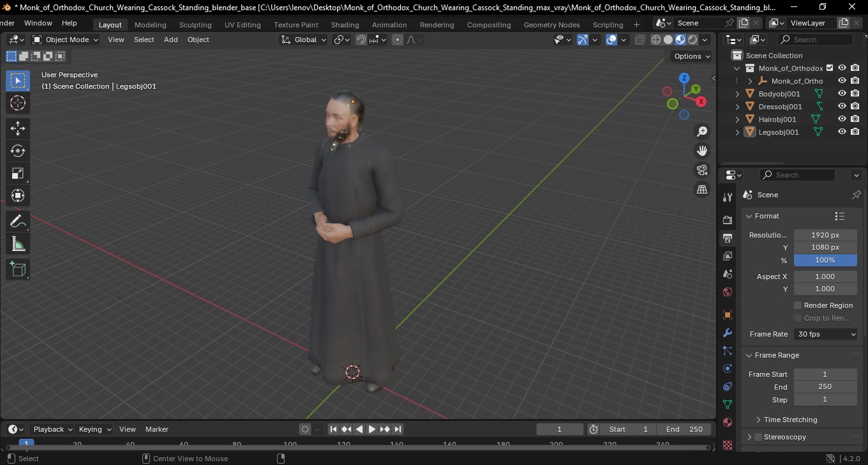Viewport: 868px width, 465px height.
Task: Select the Transform tool
Action: [18, 195]
